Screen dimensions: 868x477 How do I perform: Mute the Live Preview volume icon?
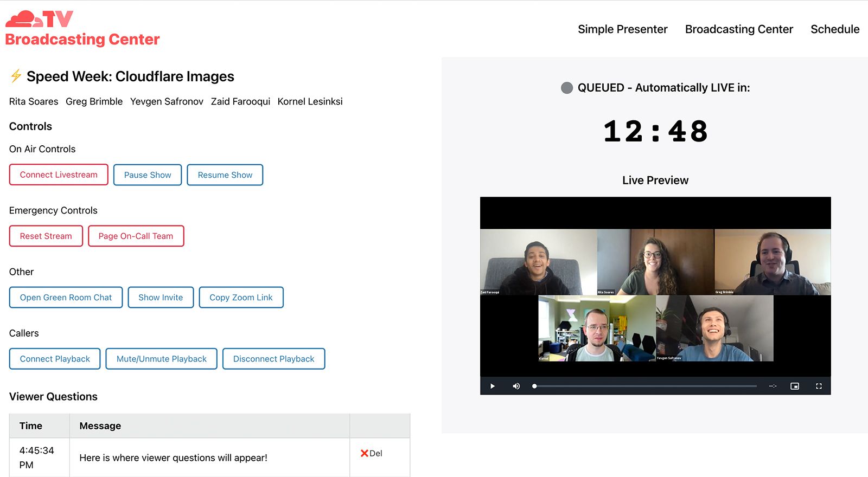pos(516,386)
